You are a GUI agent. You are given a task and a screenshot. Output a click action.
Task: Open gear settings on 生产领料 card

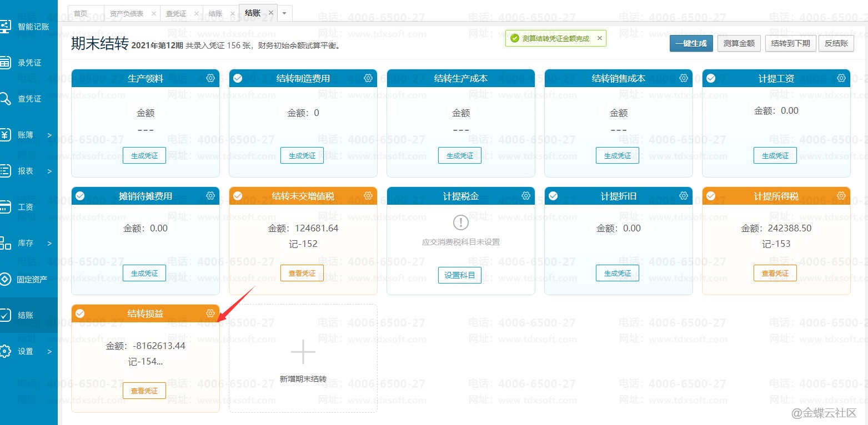[x=210, y=78]
